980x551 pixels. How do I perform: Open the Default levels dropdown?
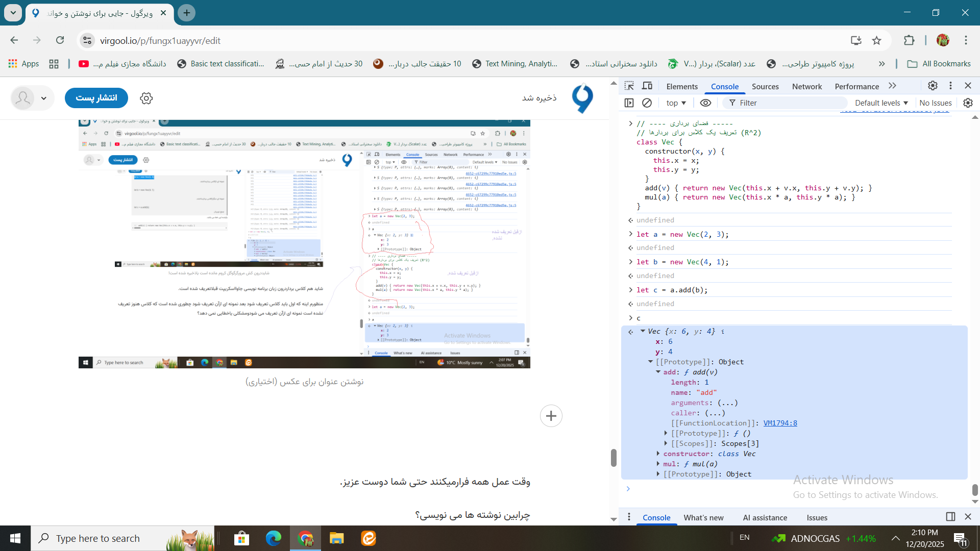(881, 103)
